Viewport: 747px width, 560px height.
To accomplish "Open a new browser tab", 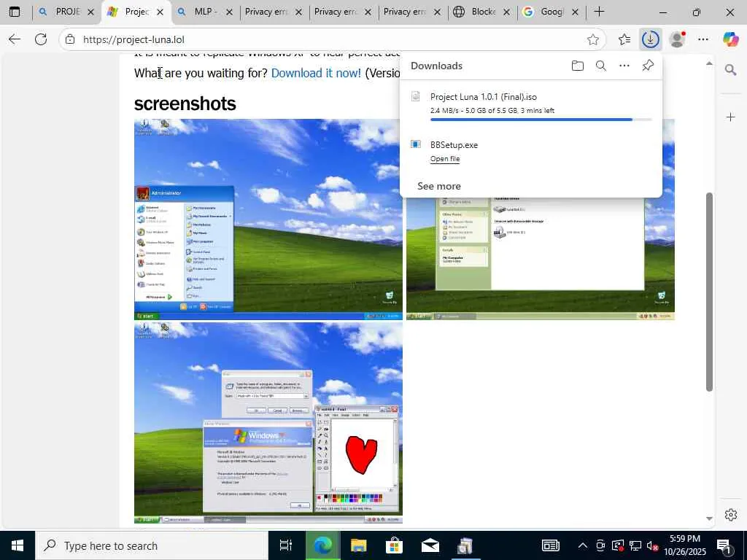I will [x=600, y=12].
